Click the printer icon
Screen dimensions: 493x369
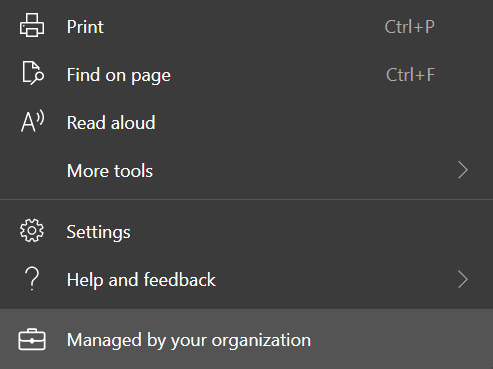click(32, 25)
